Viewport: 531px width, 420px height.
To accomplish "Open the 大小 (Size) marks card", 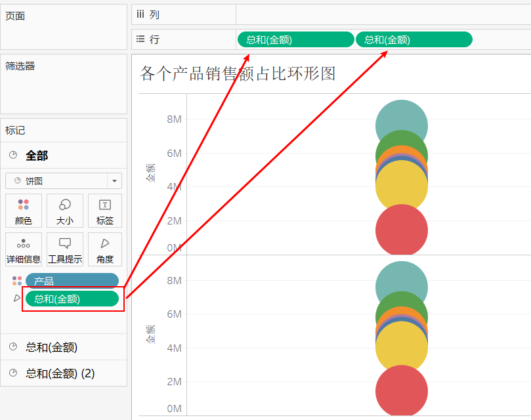I will point(65,211).
